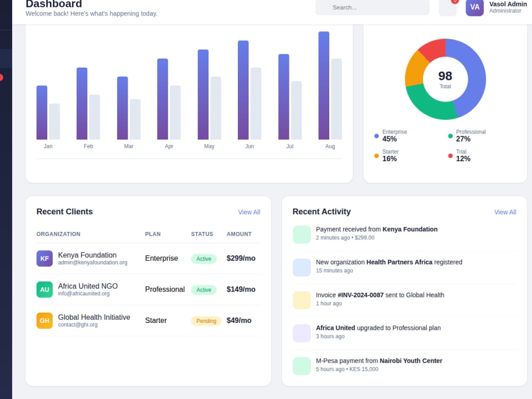The height and width of the screenshot is (399, 532).
Task: Open the notifications bell button
Action: tap(447, 7)
